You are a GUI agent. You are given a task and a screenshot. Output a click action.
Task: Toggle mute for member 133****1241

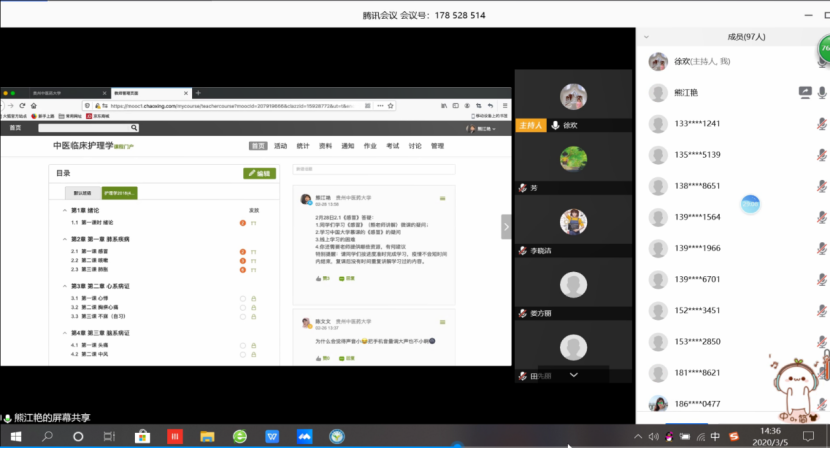click(823, 124)
